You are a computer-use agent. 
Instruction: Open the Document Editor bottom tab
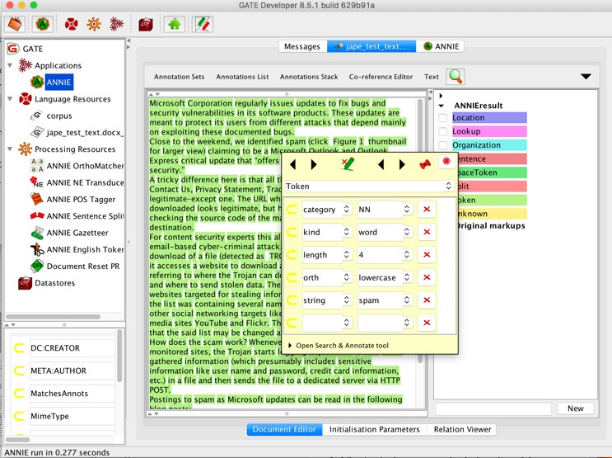pos(284,429)
